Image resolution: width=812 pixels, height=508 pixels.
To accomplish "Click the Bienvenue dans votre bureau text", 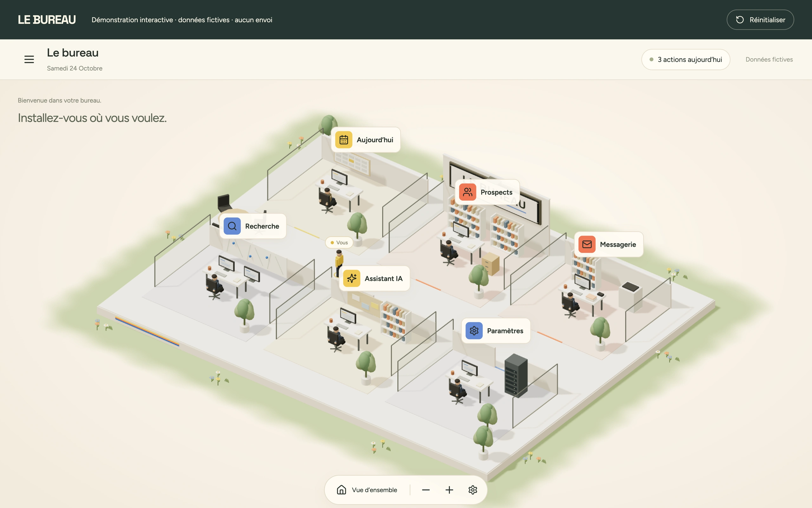I will (x=59, y=100).
